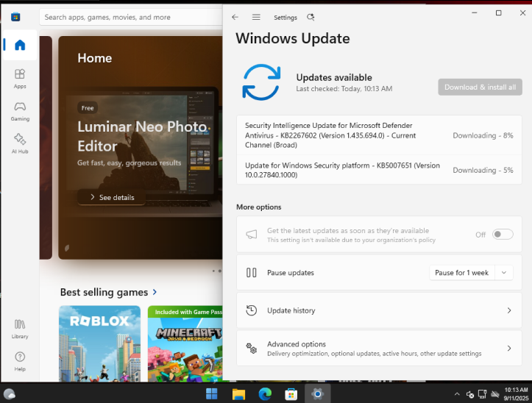Open Advanced options chevron
The height and width of the screenshot is (403, 532).
(509, 348)
